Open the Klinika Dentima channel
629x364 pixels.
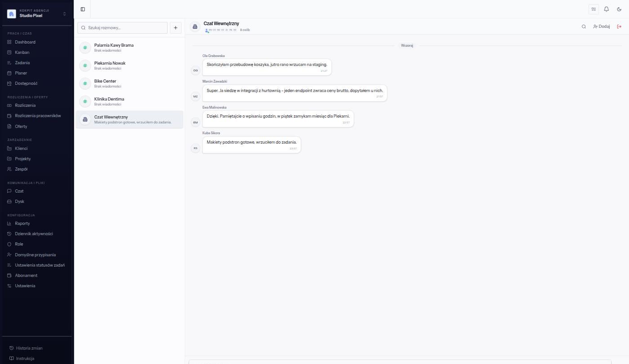tap(129, 101)
